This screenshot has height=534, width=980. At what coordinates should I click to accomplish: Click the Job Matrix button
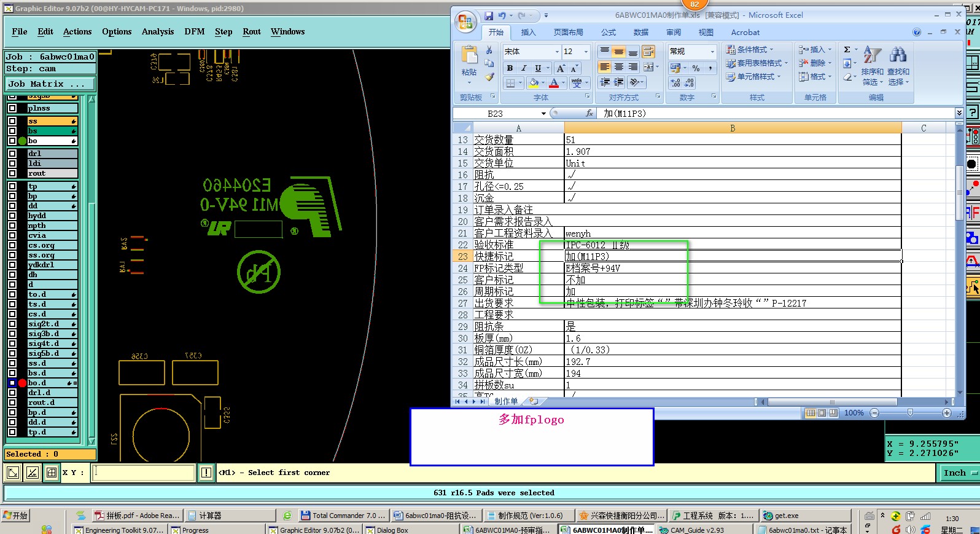(x=50, y=84)
